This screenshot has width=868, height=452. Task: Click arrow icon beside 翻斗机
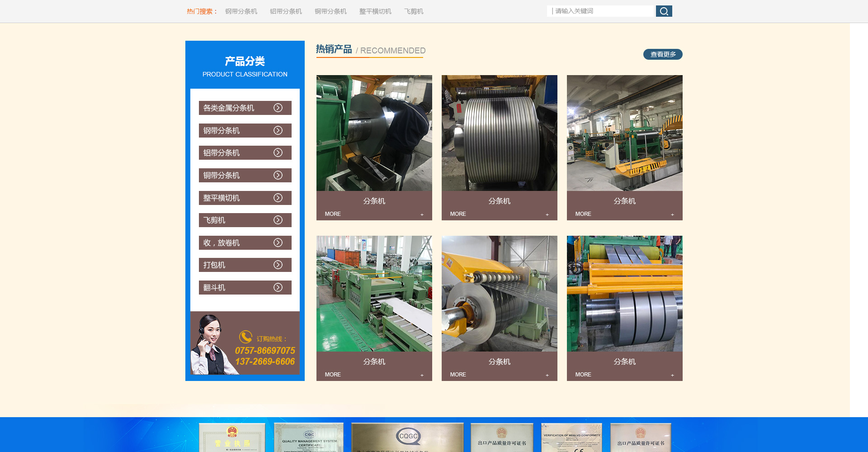pos(278,287)
